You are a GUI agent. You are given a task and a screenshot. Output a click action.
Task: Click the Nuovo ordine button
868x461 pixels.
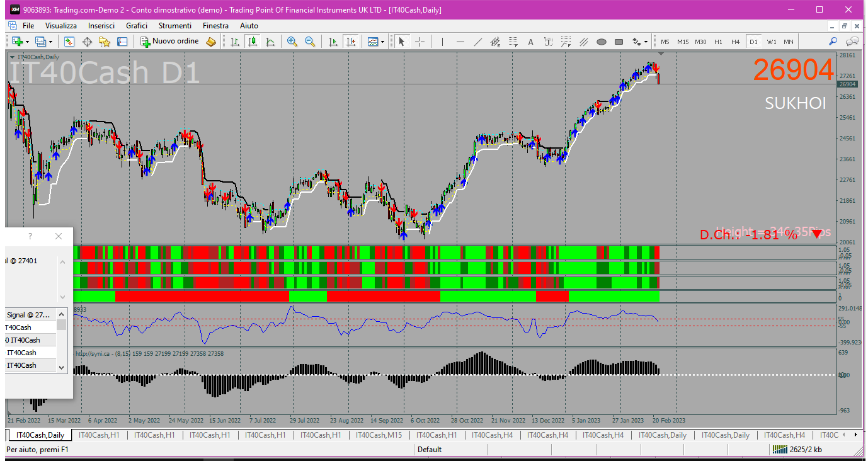point(169,42)
